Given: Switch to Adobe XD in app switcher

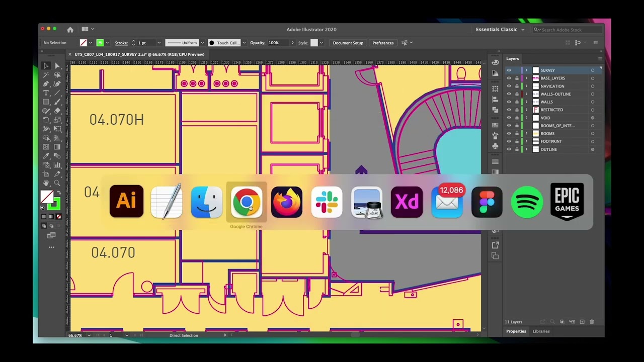Looking at the screenshot, I should point(407,202).
